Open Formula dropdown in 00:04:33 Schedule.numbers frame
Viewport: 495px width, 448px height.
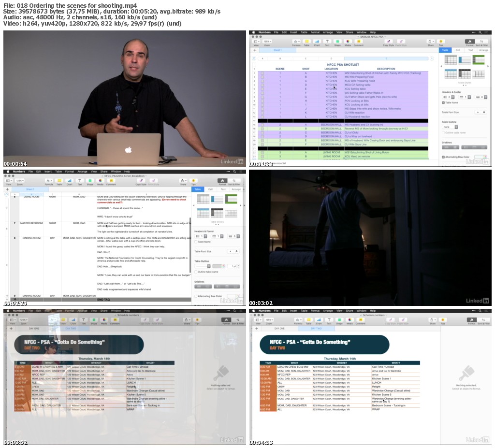(298, 320)
